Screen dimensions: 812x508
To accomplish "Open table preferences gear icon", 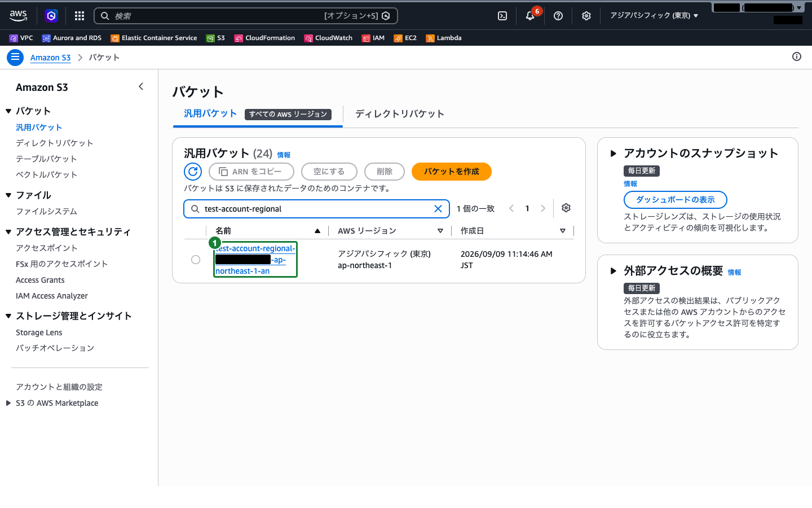I will [x=566, y=208].
